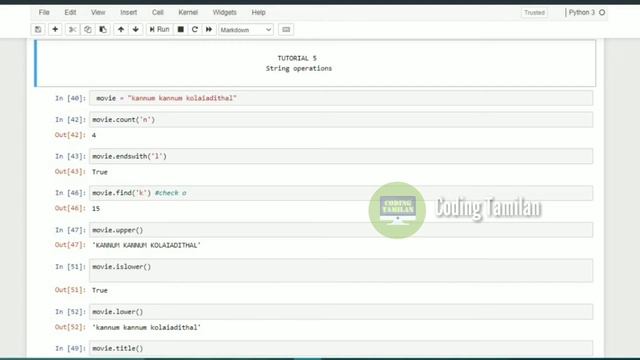The image size is (640, 360).
Task: Select the Out[42] prompt label
Action: click(x=70, y=135)
